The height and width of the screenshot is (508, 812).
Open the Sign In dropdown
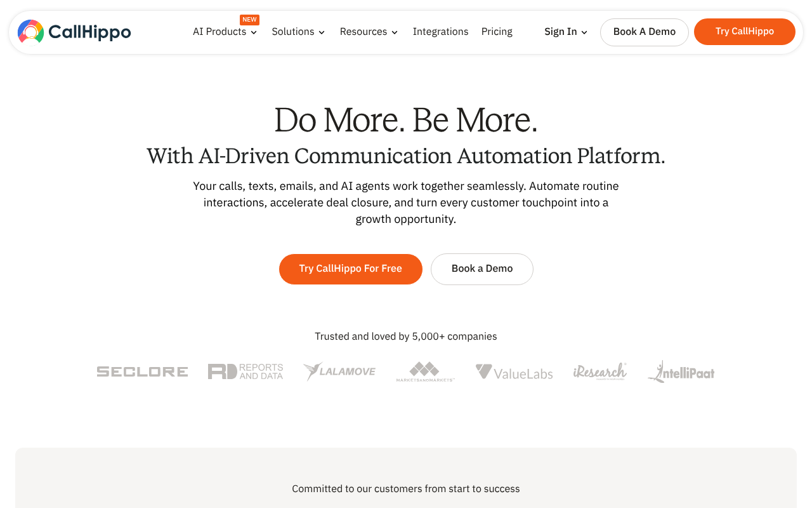coord(565,32)
